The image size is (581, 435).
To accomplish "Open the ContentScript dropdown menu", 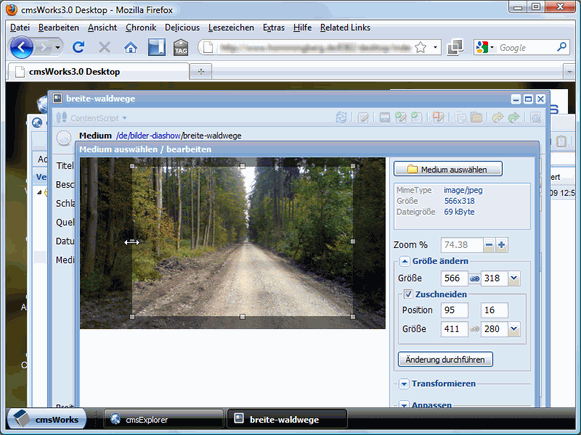I will [x=124, y=118].
